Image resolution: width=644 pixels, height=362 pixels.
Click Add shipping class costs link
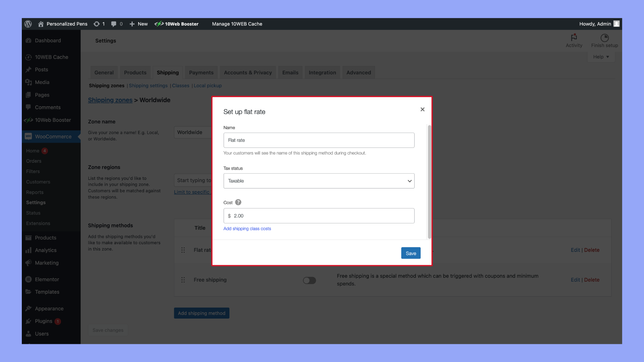(247, 229)
